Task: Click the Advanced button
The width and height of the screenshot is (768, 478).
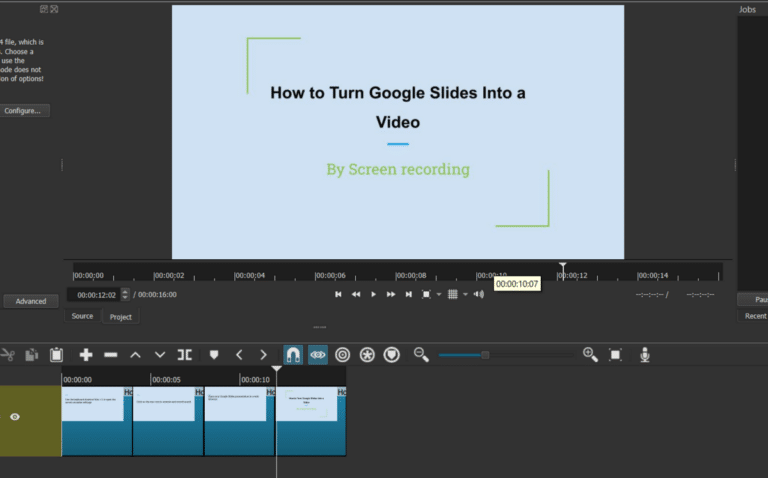Action: pyautogui.click(x=30, y=301)
